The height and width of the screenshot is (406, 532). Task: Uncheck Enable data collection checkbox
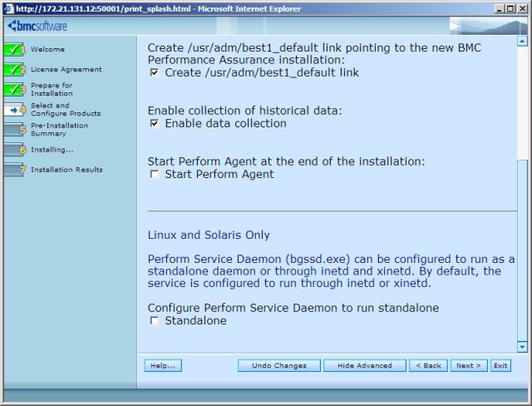(x=155, y=124)
